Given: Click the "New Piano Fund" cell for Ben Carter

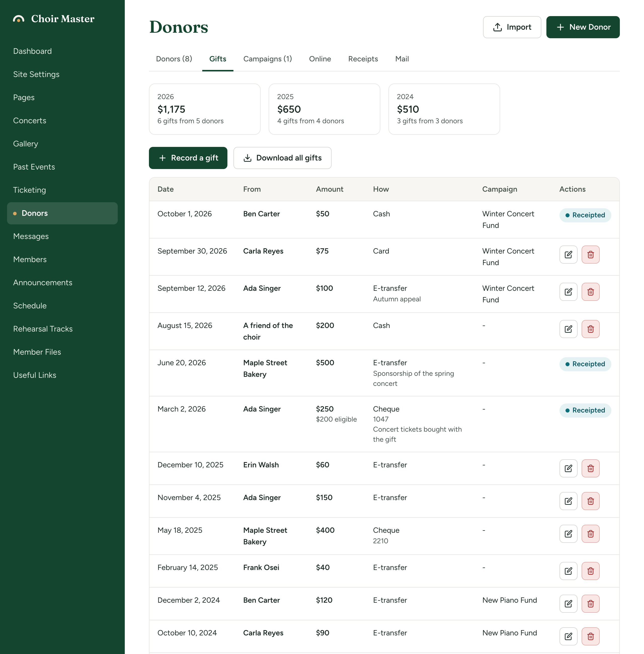Looking at the screenshot, I should (x=509, y=600).
